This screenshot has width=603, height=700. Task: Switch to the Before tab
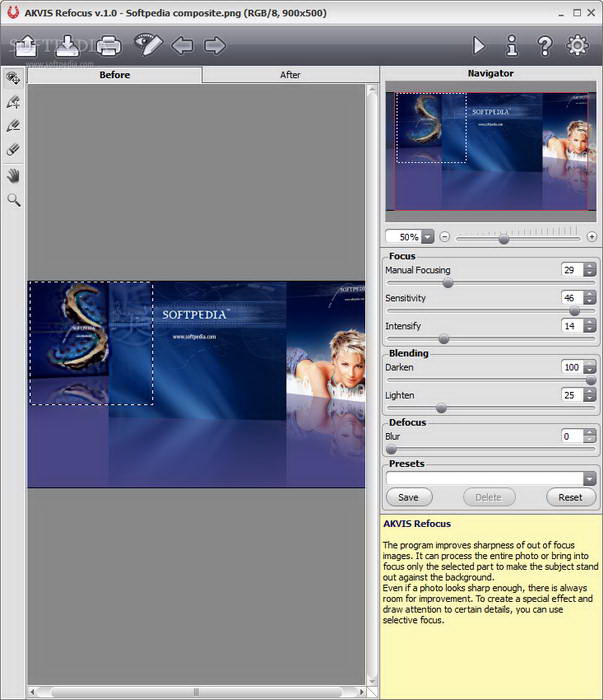pyautogui.click(x=115, y=75)
